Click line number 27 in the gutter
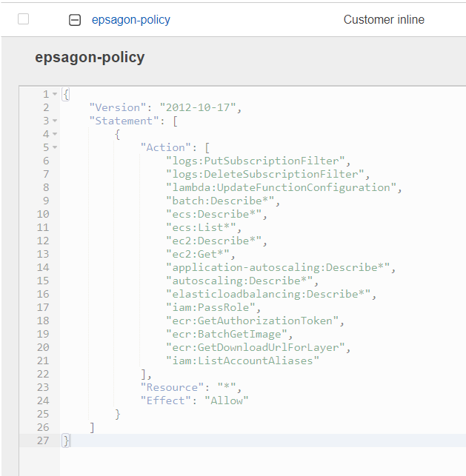The height and width of the screenshot is (476, 466). coord(43,440)
